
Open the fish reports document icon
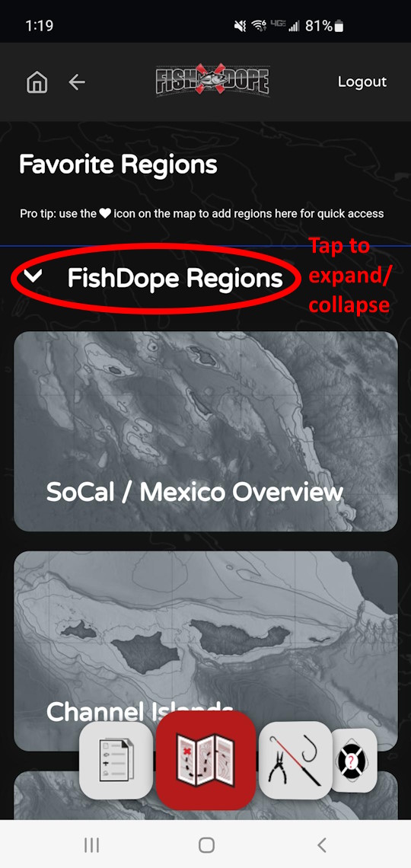tap(116, 760)
